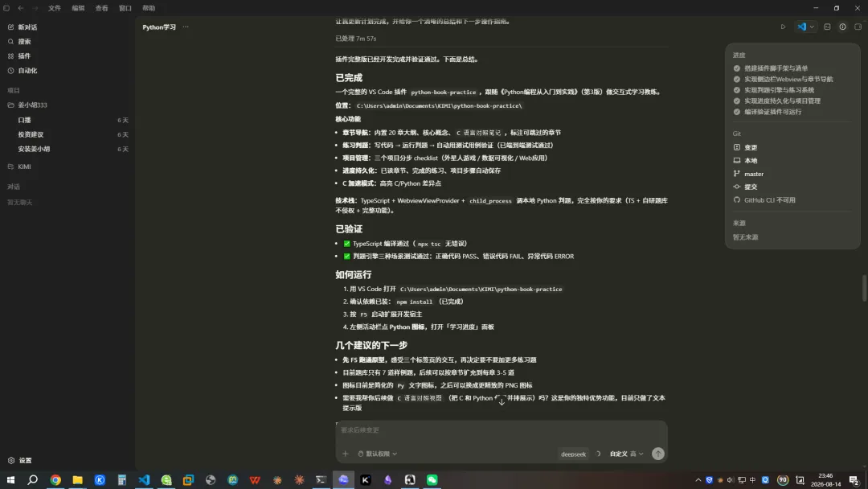
Task: Click the scroll-to-bottom down arrow
Action: [x=502, y=402]
